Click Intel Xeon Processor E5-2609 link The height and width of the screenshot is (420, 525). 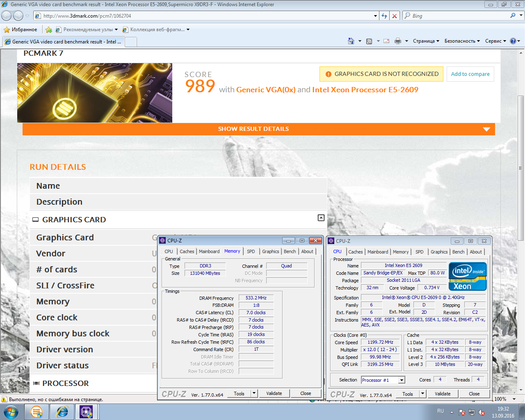[x=365, y=90]
